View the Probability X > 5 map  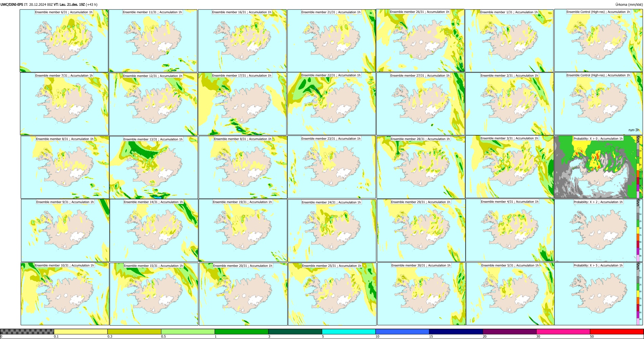coord(598,294)
